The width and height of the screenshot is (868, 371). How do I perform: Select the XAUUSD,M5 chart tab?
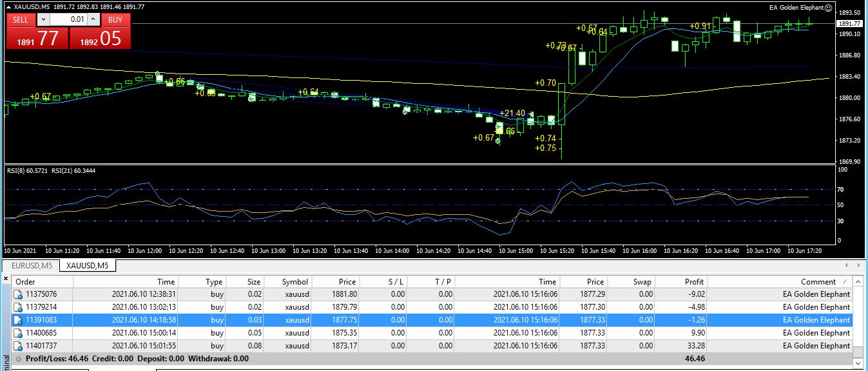(x=88, y=265)
